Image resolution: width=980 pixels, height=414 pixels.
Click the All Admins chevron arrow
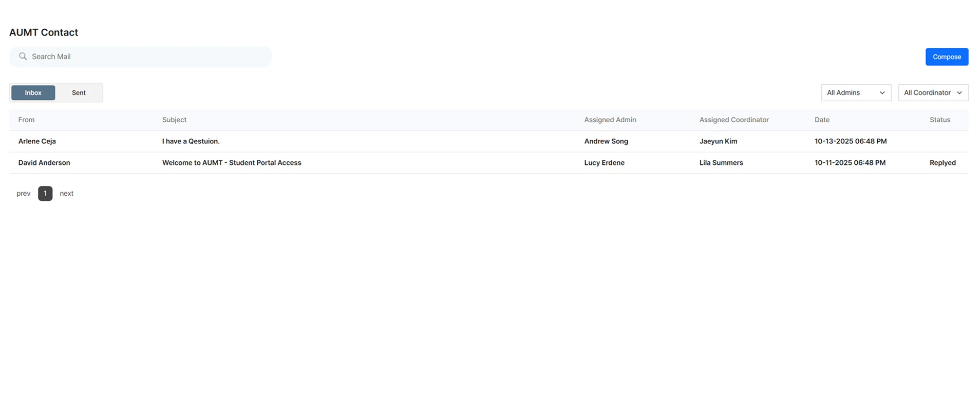[x=882, y=93]
